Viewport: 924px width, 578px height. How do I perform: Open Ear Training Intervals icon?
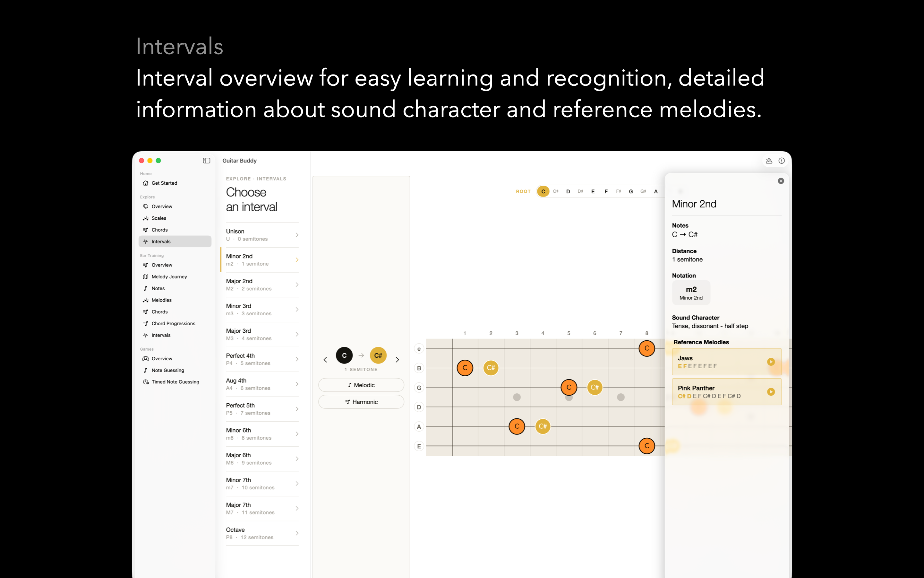(145, 335)
